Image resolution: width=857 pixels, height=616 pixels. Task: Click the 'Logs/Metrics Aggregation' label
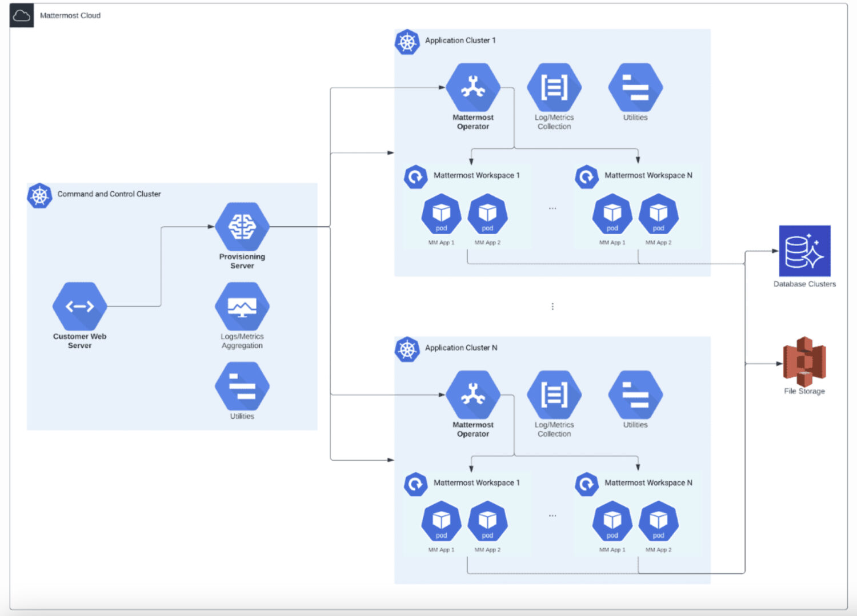click(x=242, y=341)
